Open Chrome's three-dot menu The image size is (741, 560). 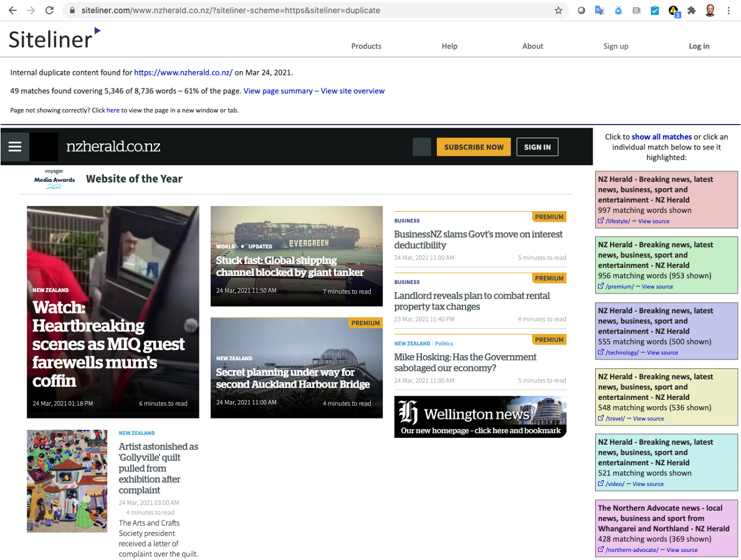[x=728, y=10]
